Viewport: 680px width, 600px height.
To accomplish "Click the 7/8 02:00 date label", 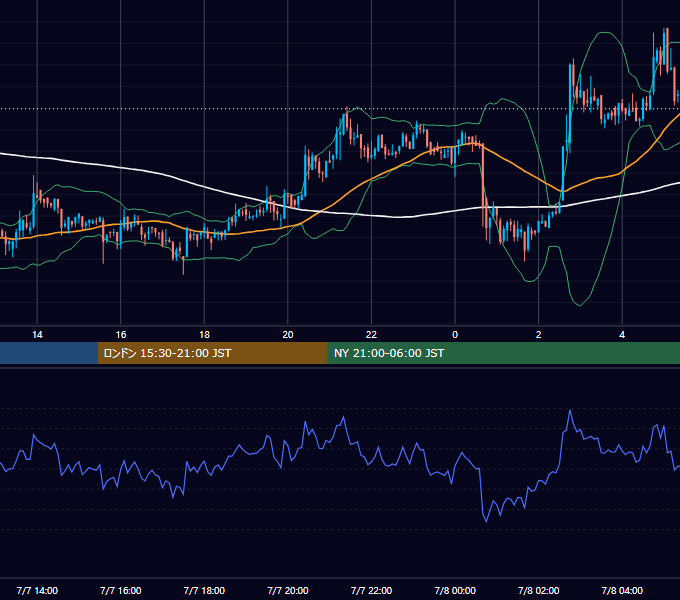I will tap(538, 590).
